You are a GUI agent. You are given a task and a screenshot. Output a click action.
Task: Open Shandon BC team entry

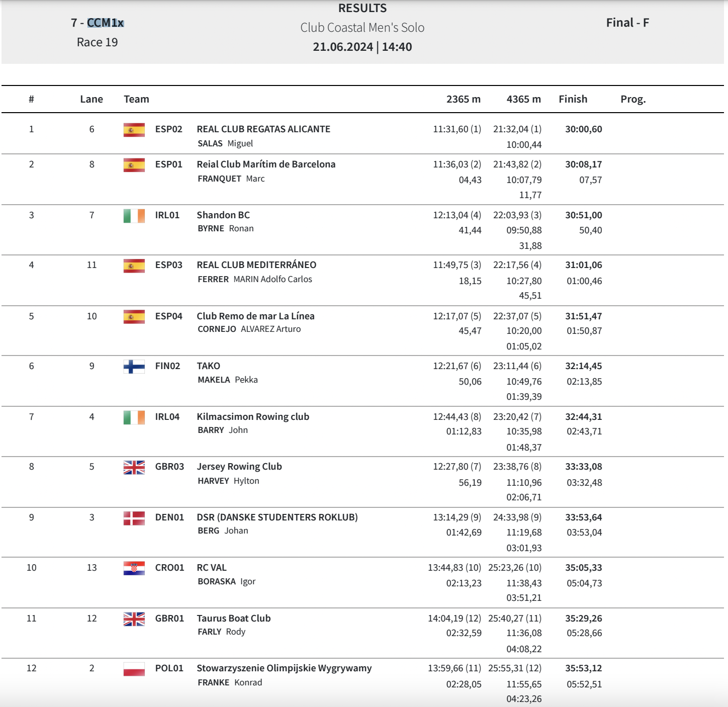(223, 215)
